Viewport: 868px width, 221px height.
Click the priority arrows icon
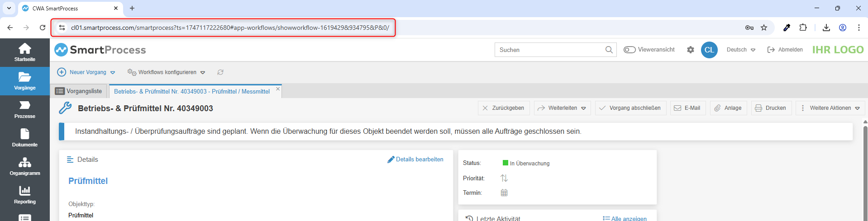(504, 178)
